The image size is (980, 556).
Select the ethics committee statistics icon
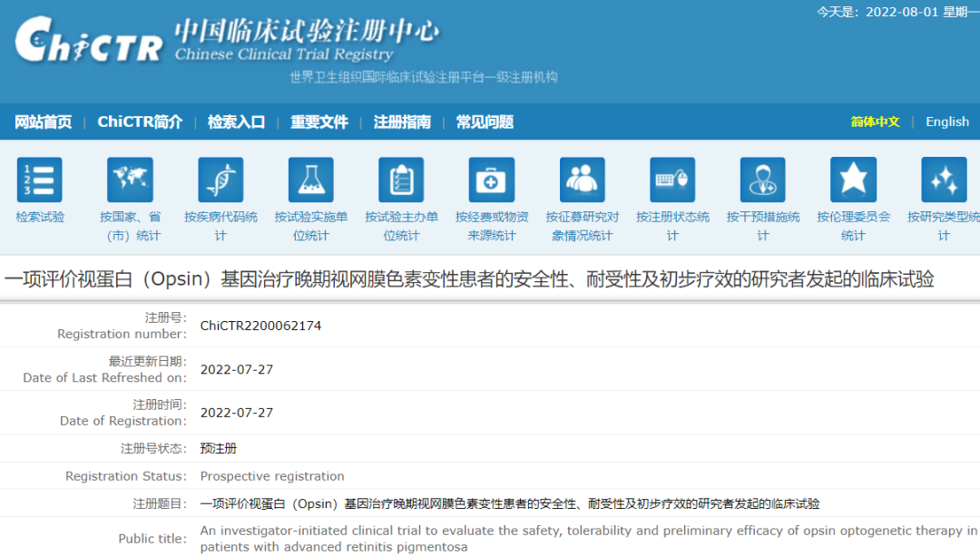point(853,180)
